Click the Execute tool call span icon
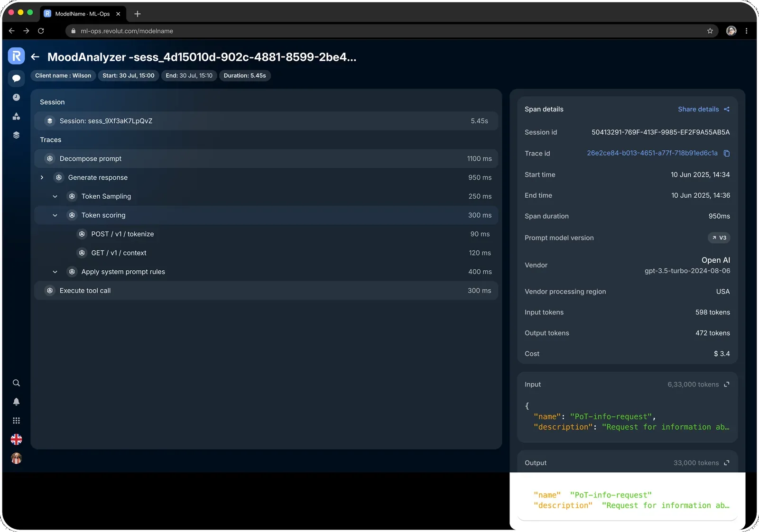 [x=50, y=291]
